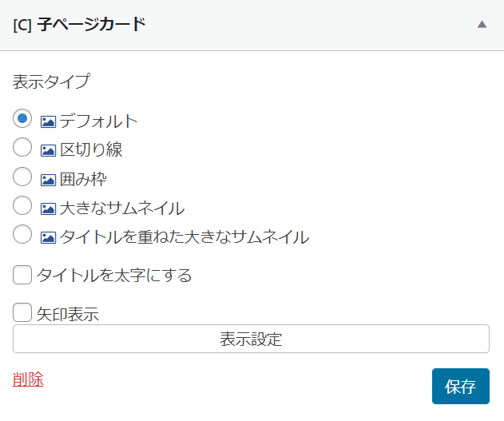The width and height of the screenshot is (504, 421).
Task: Choose タイトルを重ねた大きなサムネイル radio option
Action: [22, 234]
